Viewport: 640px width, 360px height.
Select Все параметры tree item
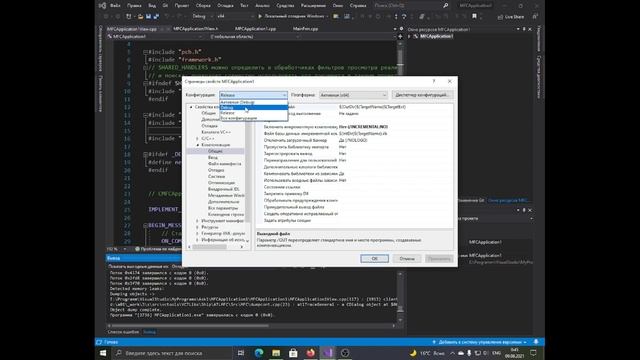(223, 208)
